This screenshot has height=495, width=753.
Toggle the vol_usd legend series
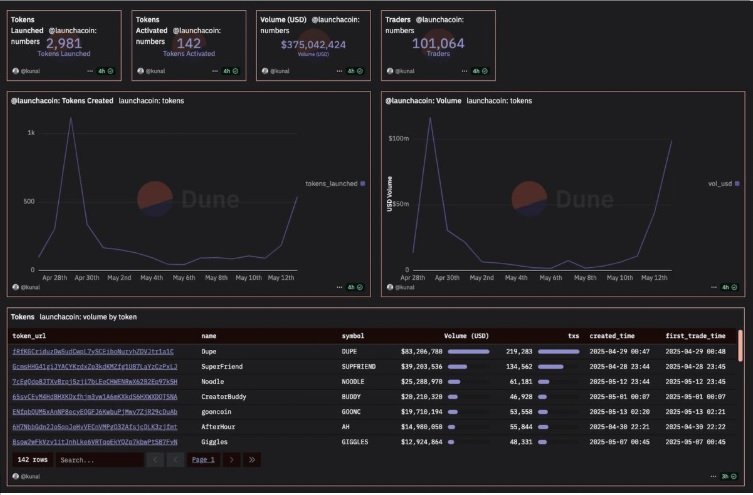pos(724,183)
